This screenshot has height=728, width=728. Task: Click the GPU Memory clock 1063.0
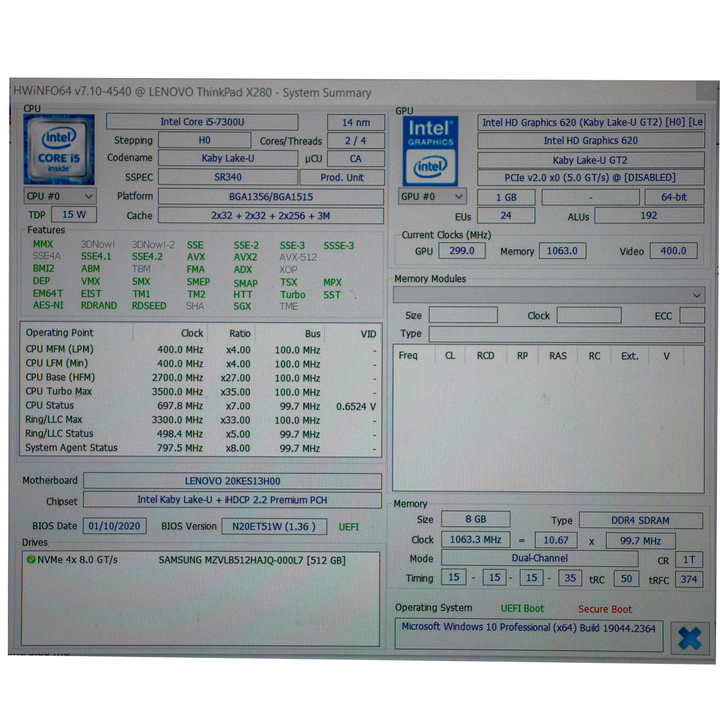(562, 251)
